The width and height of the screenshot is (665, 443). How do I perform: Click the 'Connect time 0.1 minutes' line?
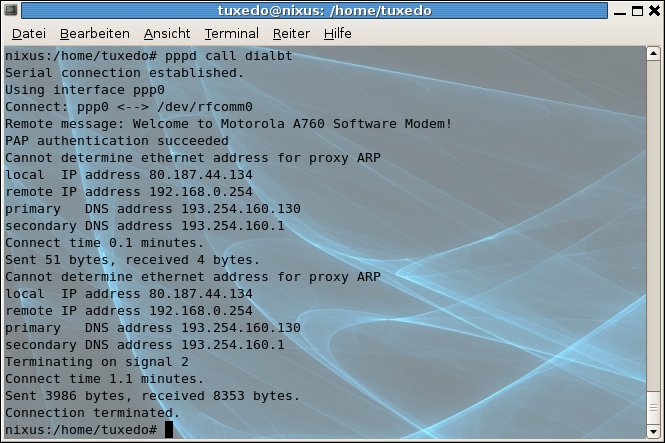[104, 243]
